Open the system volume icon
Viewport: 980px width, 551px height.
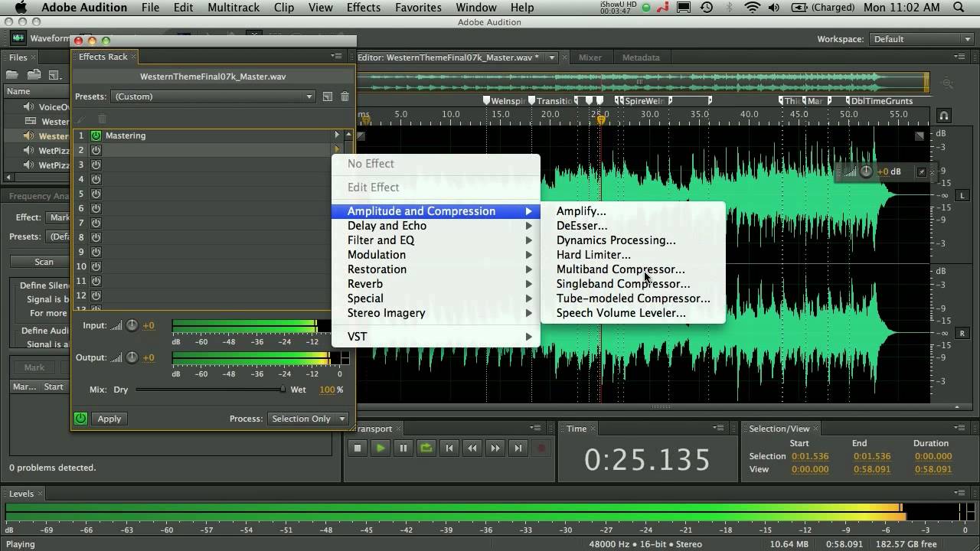point(773,8)
